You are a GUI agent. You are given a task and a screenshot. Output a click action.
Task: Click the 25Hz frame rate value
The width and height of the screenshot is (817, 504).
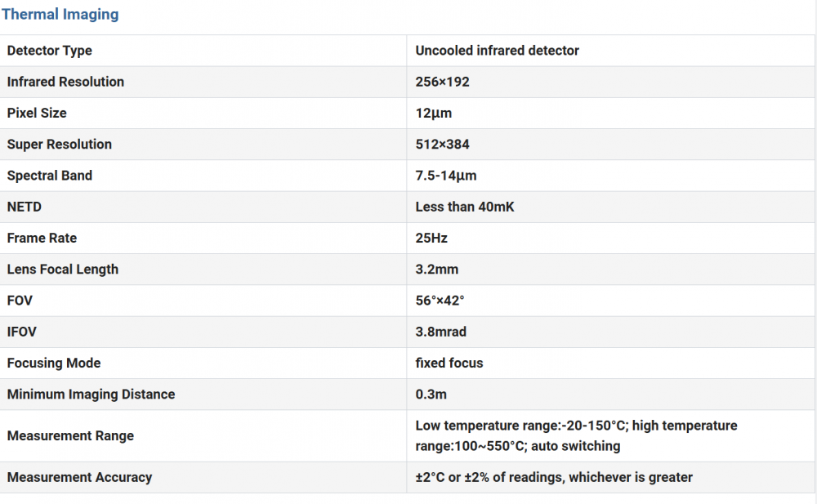pyautogui.click(x=431, y=239)
